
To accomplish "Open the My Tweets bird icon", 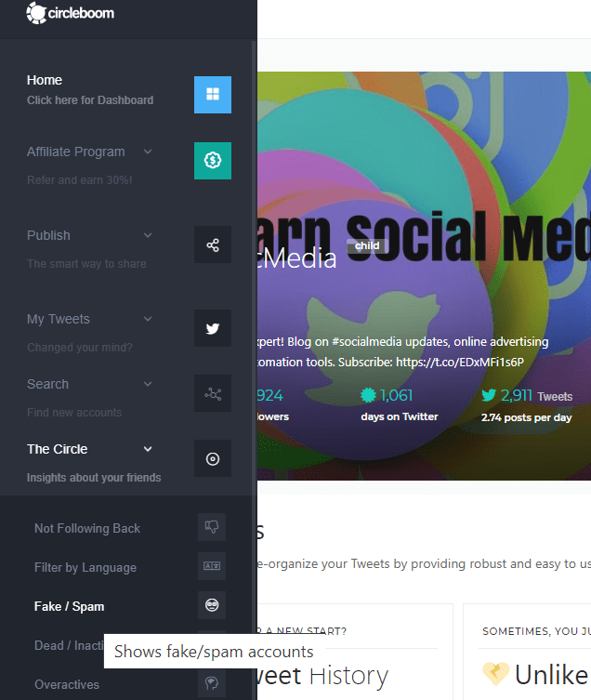I will point(213,328).
